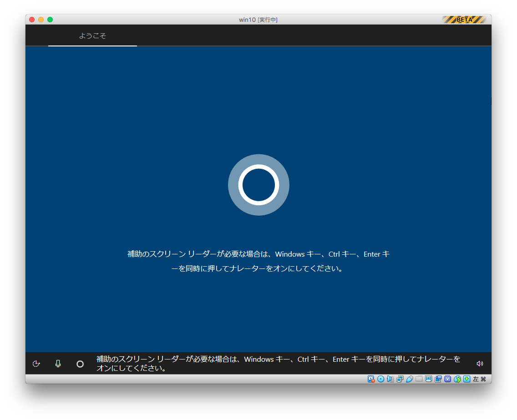Screen dimensions: 517x420
Task: Toggle the microphone icon in bottom bar
Action: pos(58,364)
